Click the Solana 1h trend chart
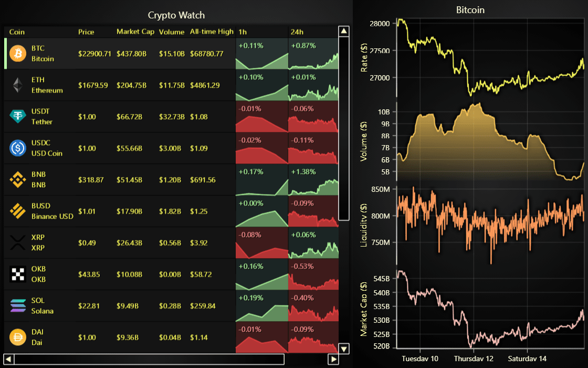The height and width of the screenshot is (368, 588). point(261,306)
